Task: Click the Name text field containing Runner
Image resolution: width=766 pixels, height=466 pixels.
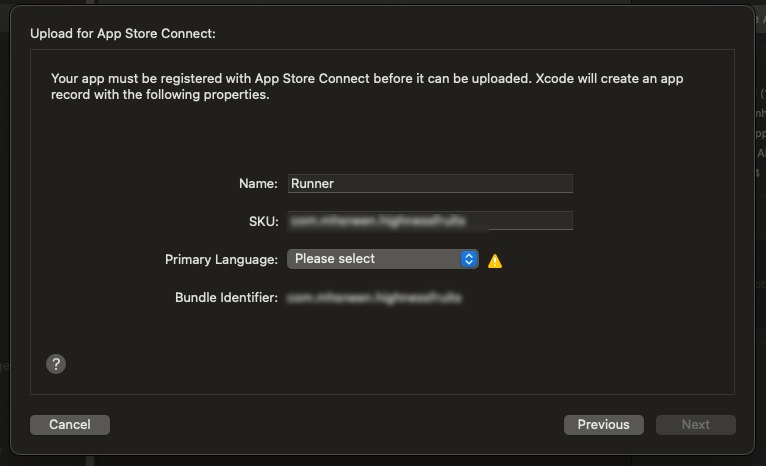Action: (x=430, y=184)
